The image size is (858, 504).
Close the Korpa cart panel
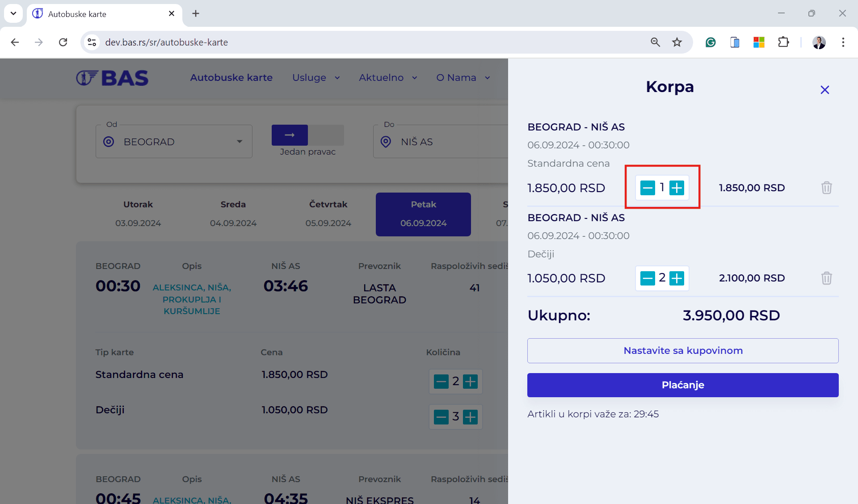[x=824, y=90]
